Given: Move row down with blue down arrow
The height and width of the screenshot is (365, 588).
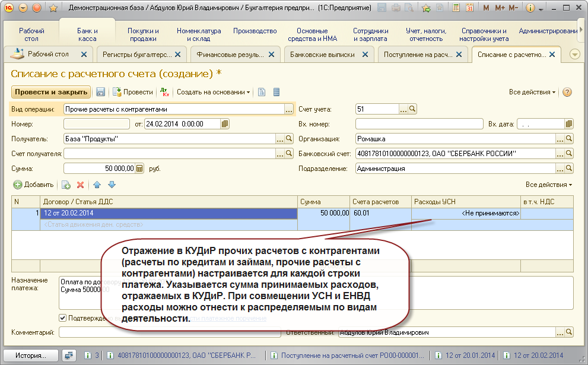Looking at the screenshot, I should coord(112,185).
